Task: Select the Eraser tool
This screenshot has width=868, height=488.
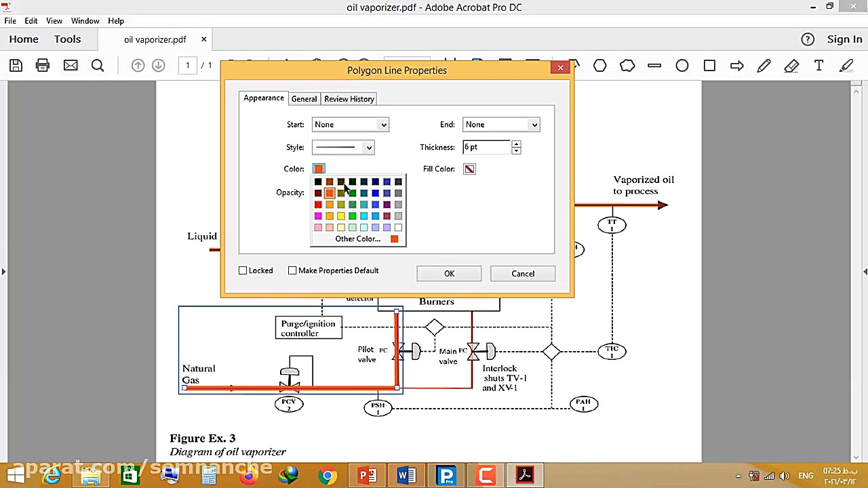Action: click(x=791, y=66)
